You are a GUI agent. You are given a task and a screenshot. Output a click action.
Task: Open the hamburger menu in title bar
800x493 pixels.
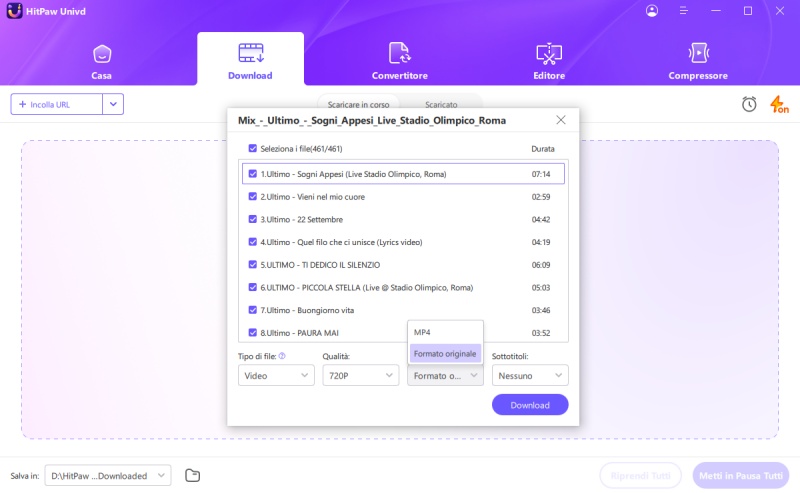click(684, 11)
